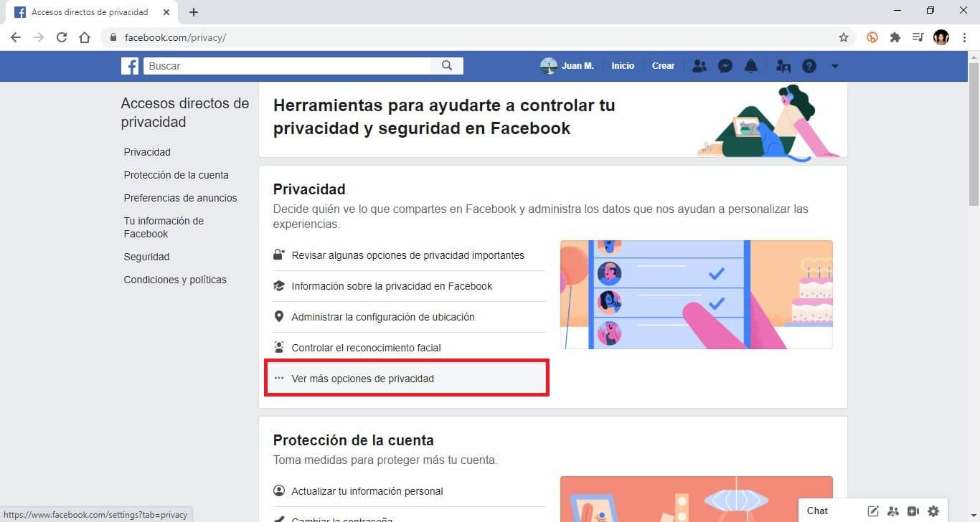This screenshot has height=522, width=980.
Task: Open the Crear menu
Action: coord(663,66)
